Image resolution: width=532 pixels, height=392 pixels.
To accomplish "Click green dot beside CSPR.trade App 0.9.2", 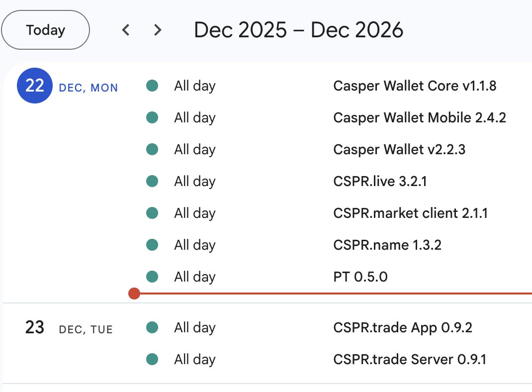I will point(152,327).
